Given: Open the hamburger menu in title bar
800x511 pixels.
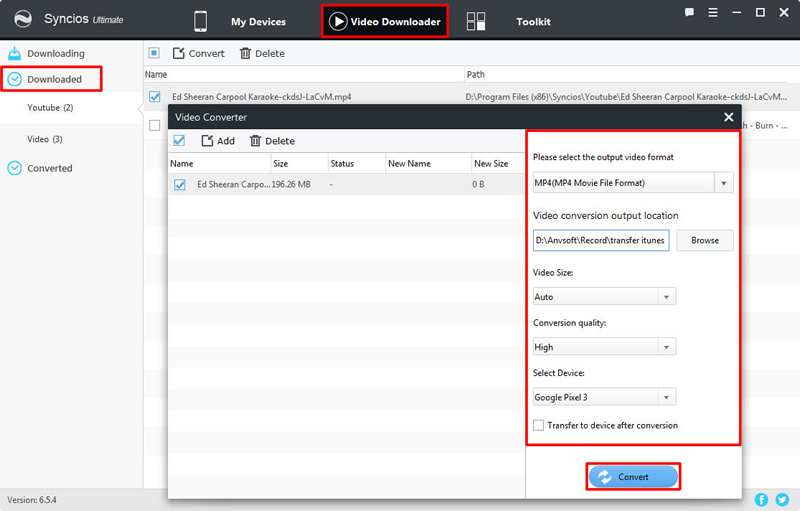Looking at the screenshot, I should [x=713, y=12].
